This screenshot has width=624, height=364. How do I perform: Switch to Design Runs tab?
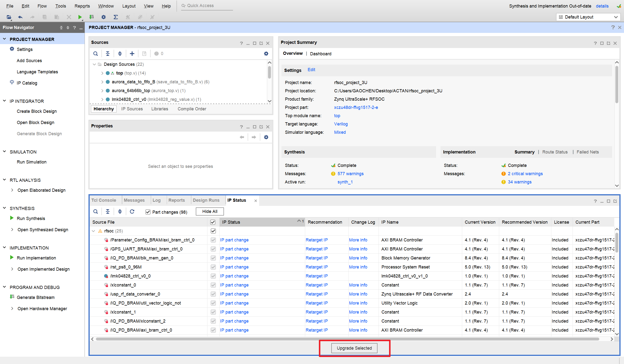click(x=206, y=200)
